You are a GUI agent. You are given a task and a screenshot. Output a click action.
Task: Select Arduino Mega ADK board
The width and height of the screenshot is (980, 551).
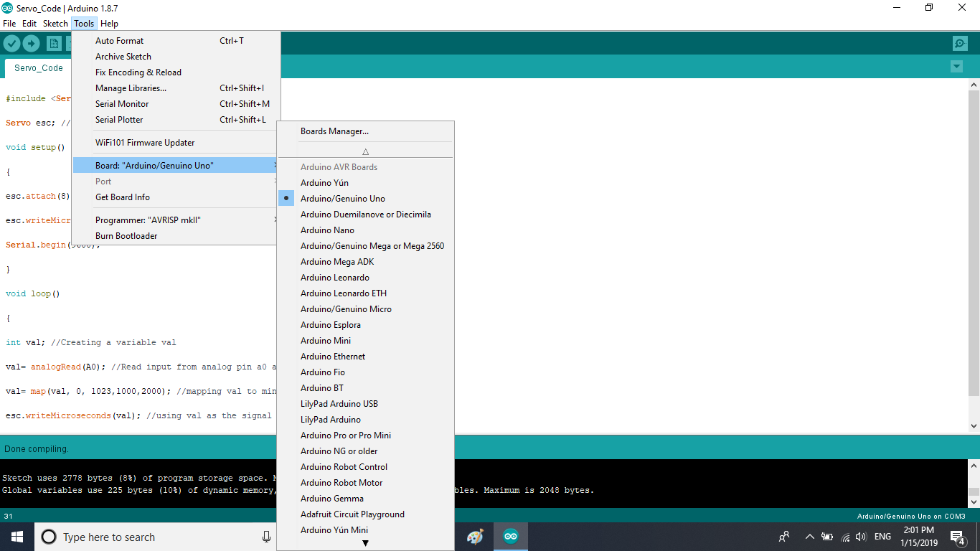click(x=365, y=262)
